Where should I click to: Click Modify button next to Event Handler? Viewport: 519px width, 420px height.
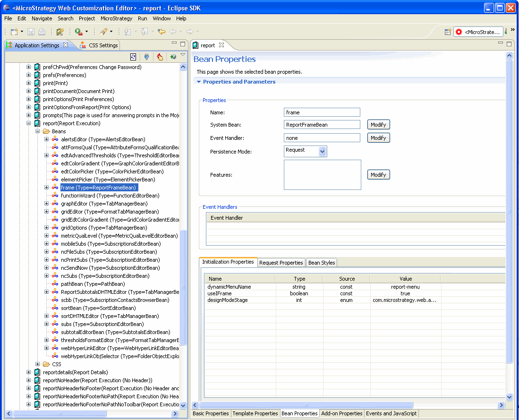click(x=378, y=138)
